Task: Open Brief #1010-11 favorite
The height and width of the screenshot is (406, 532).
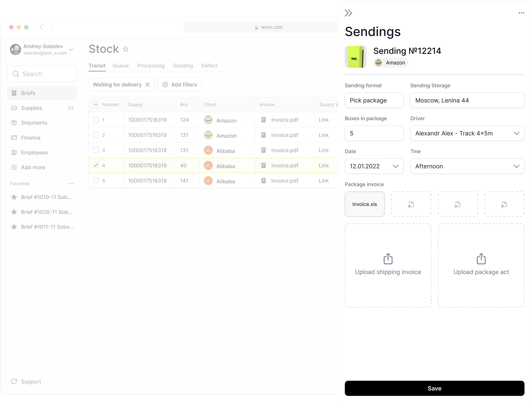Action: click(x=46, y=197)
